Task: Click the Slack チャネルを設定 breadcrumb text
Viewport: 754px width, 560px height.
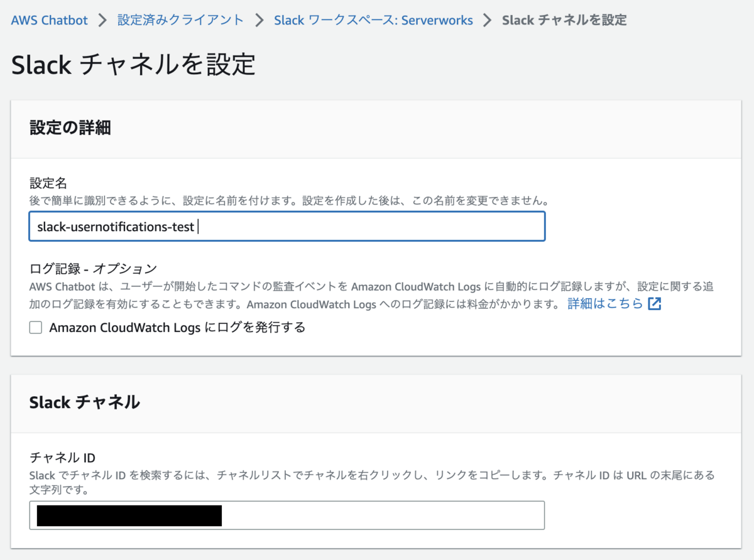Action: [x=564, y=20]
